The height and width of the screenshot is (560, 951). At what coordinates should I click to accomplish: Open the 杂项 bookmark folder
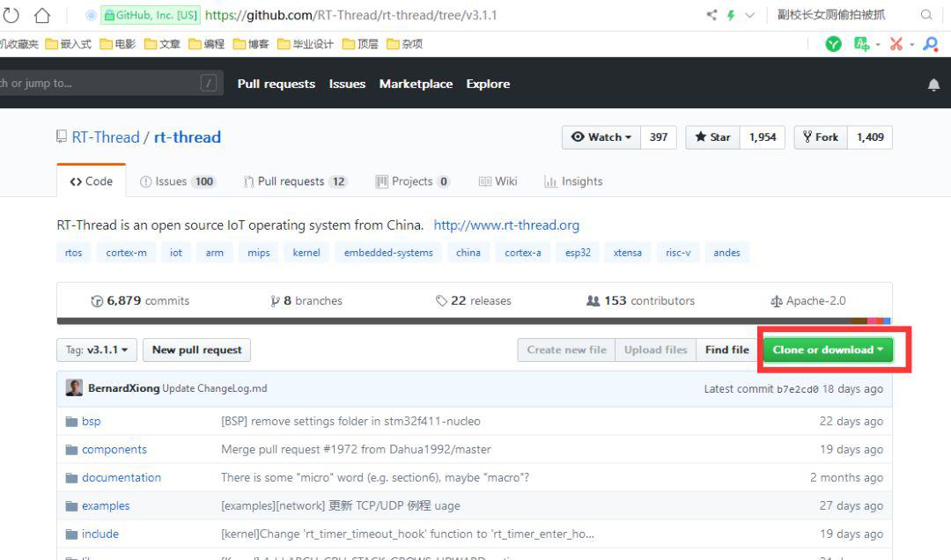(404, 44)
